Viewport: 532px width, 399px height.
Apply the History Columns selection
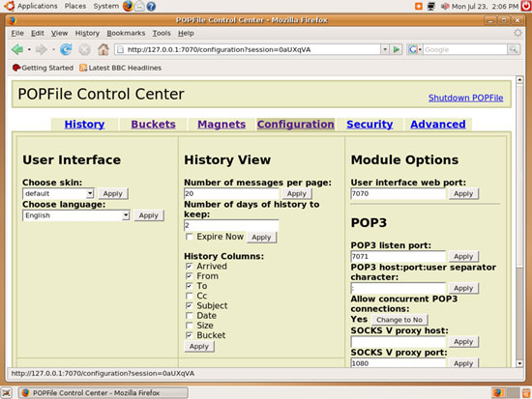pyautogui.click(x=199, y=347)
